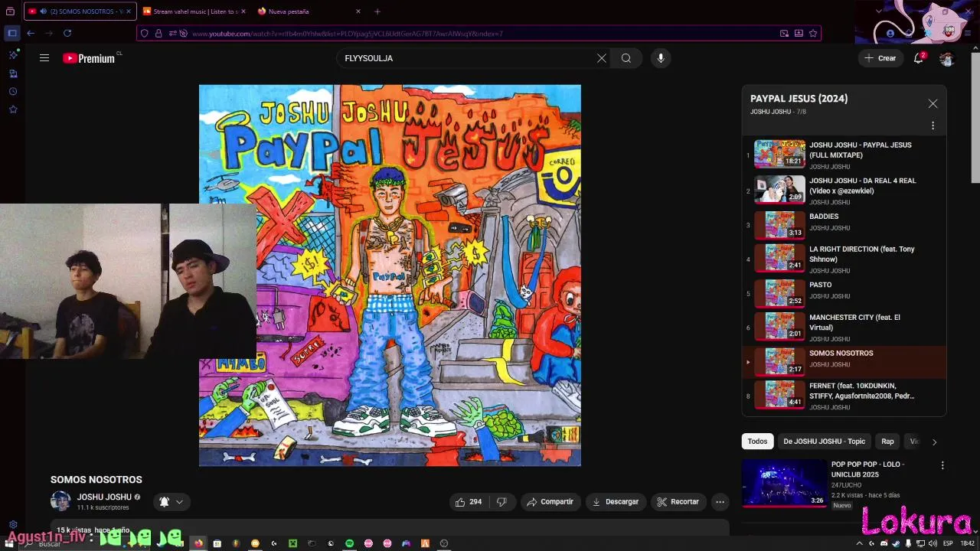Image resolution: width=980 pixels, height=551 pixels.
Task: Play FERNET playlist item
Action: coord(844,396)
